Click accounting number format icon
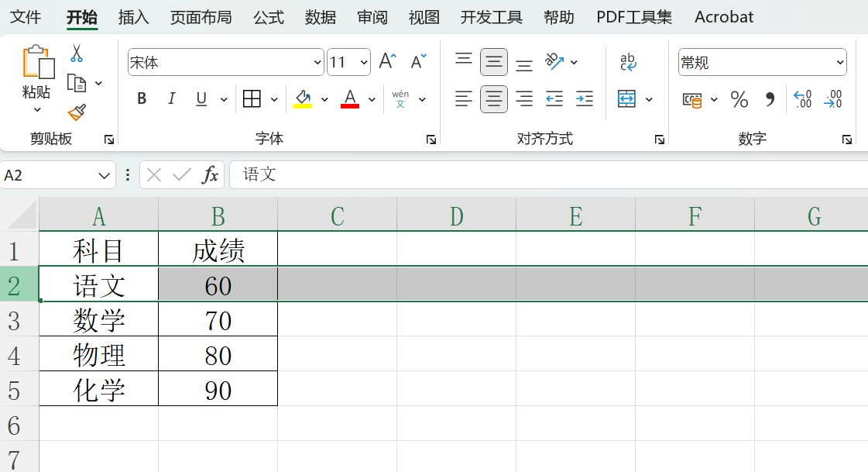This screenshot has height=472, width=868. [692, 100]
